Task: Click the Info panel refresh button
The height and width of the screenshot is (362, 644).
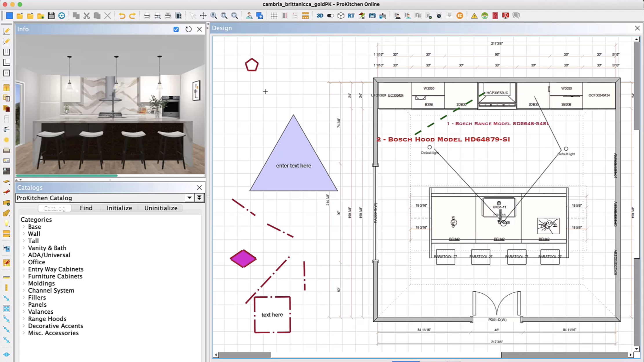Action: pos(188,29)
